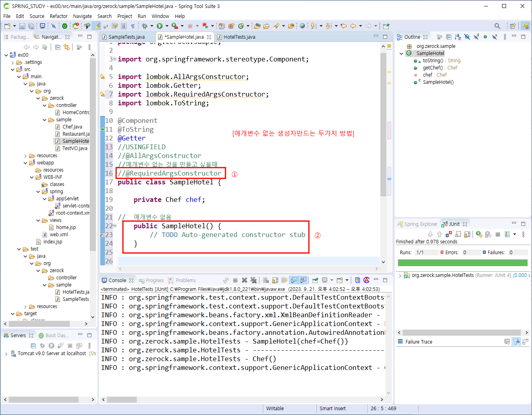Collapse the ex00 project node
Image resolution: width=532 pixels, height=415 pixels.
(6, 55)
